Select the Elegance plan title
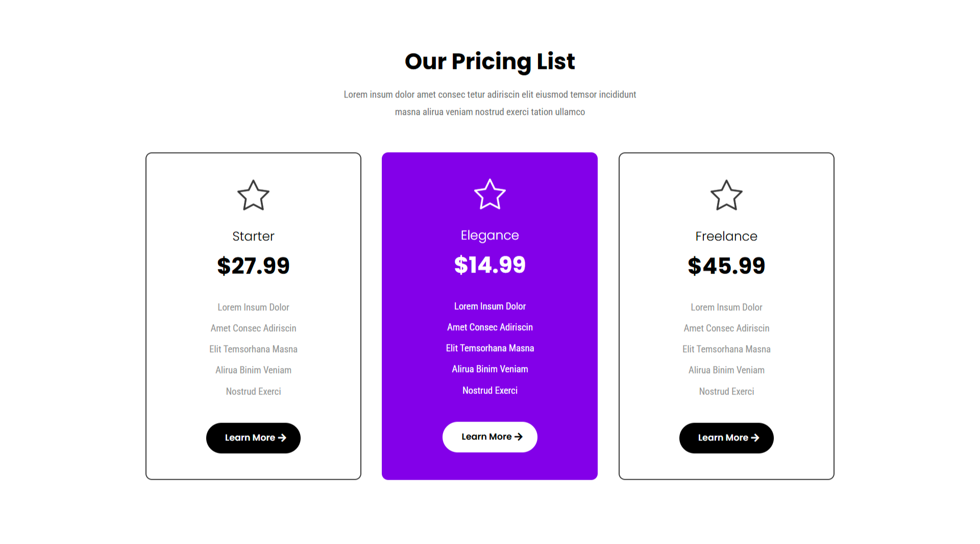This screenshot has width=980, height=544. tap(489, 235)
